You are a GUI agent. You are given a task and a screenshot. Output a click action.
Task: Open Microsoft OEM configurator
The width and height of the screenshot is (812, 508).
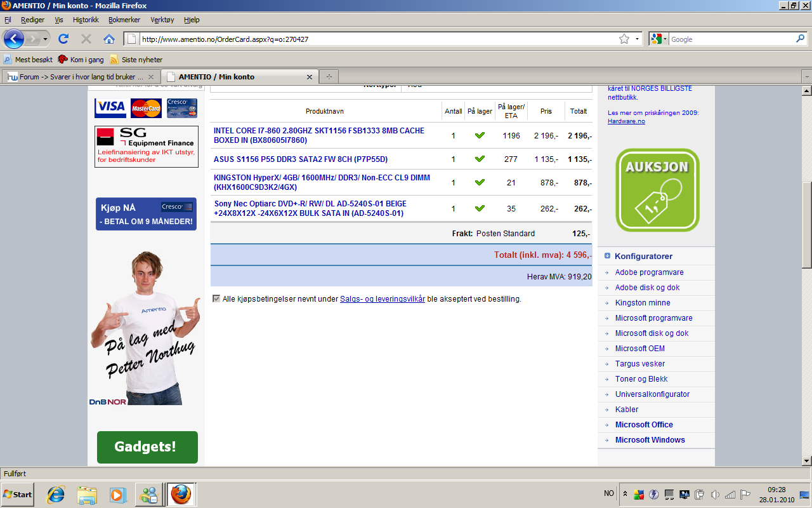[640, 349]
